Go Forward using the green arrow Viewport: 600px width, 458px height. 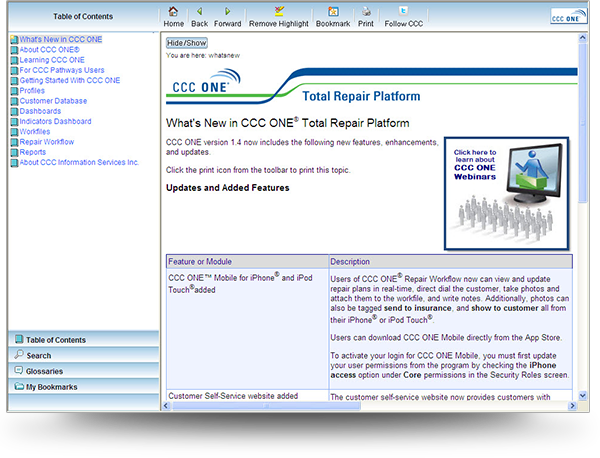point(227,11)
